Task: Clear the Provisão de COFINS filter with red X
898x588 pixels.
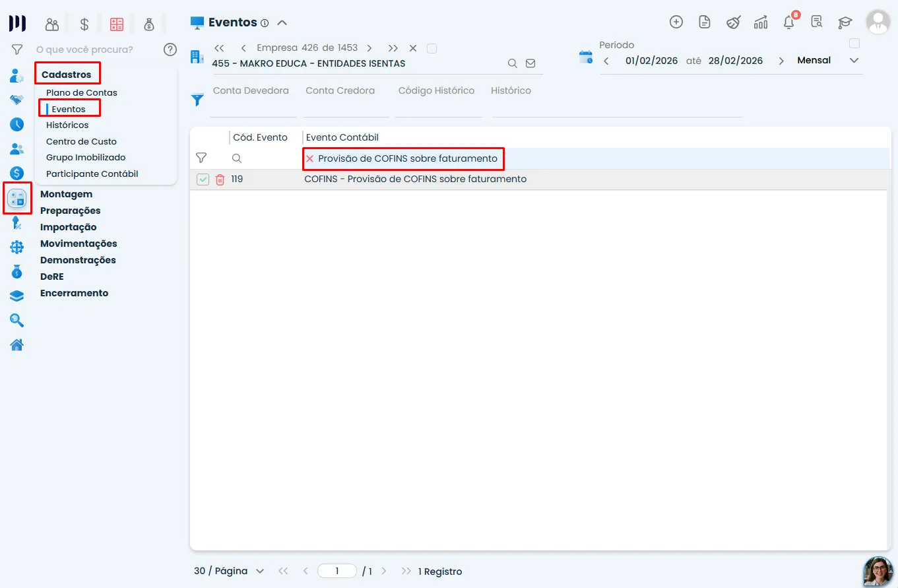Action: point(309,158)
